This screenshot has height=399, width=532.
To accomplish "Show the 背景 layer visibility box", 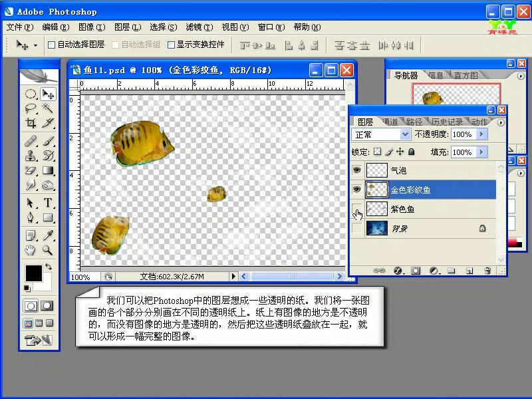I will 356,228.
